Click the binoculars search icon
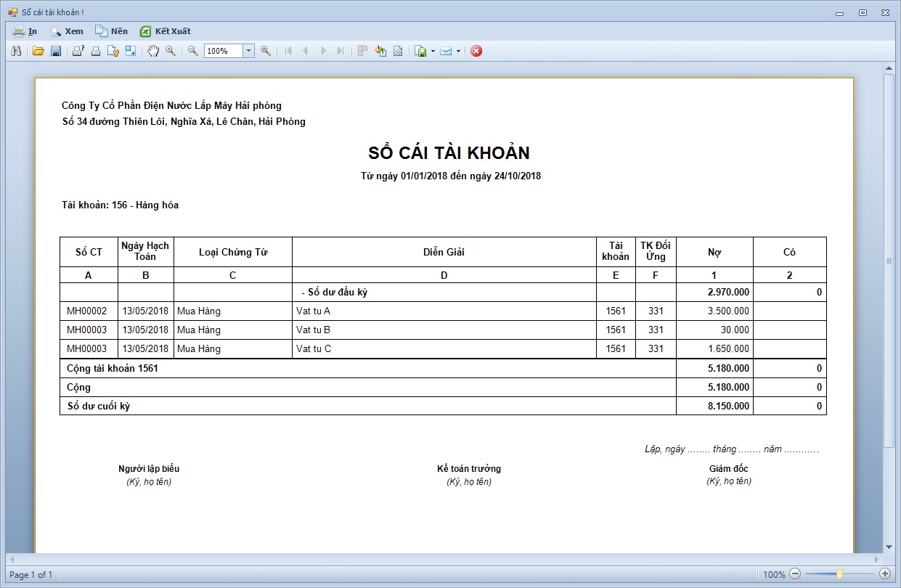This screenshot has height=588, width=901. click(17, 51)
